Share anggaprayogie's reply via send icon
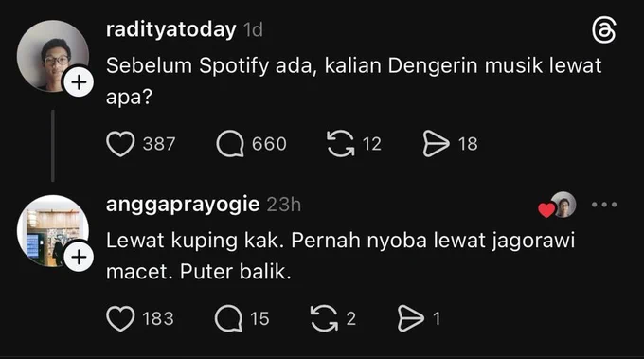644x359 pixels. pos(411,319)
